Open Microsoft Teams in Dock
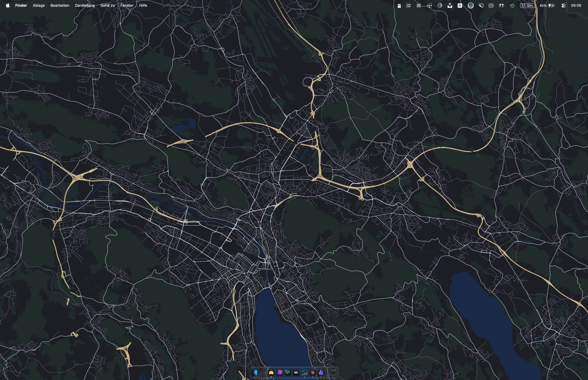The width and height of the screenshot is (588, 380). 321,372
